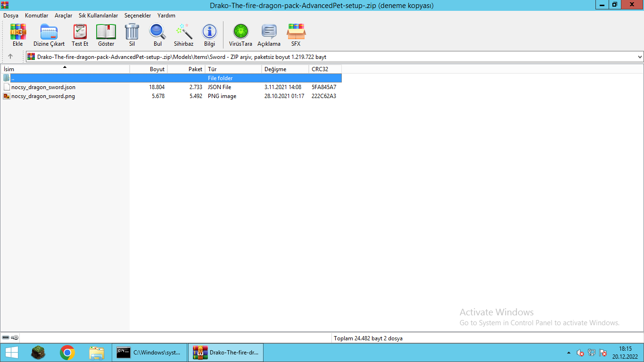Show hidden system tray icons
This screenshot has width=644, height=362.
pyautogui.click(x=569, y=353)
